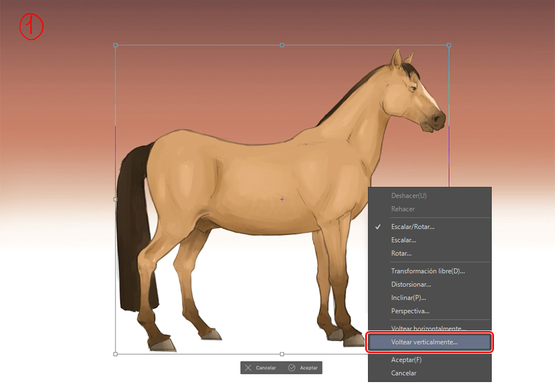This screenshot has height=392, width=555.
Task: Pick Transformación libre(D) from the menu
Action: (x=427, y=271)
